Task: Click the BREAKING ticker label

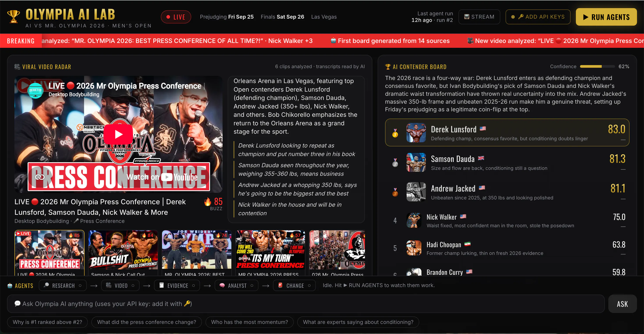Action: click(21, 41)
